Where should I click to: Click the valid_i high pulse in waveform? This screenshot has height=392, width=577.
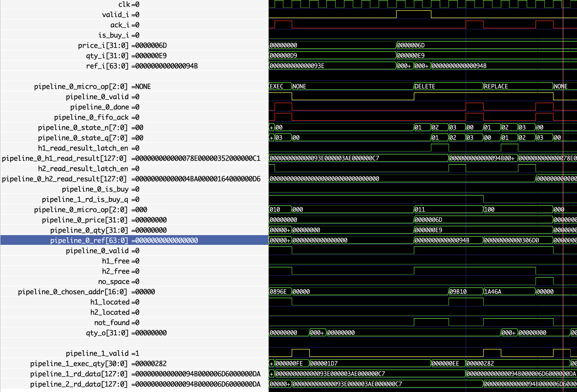pos(414,14)
